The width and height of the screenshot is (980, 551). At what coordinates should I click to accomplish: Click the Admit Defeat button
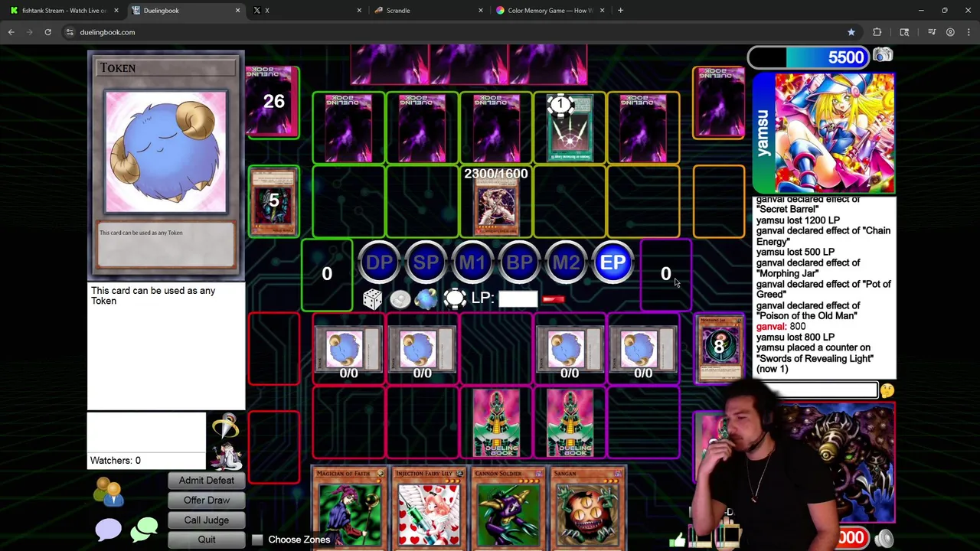point(207,480)
